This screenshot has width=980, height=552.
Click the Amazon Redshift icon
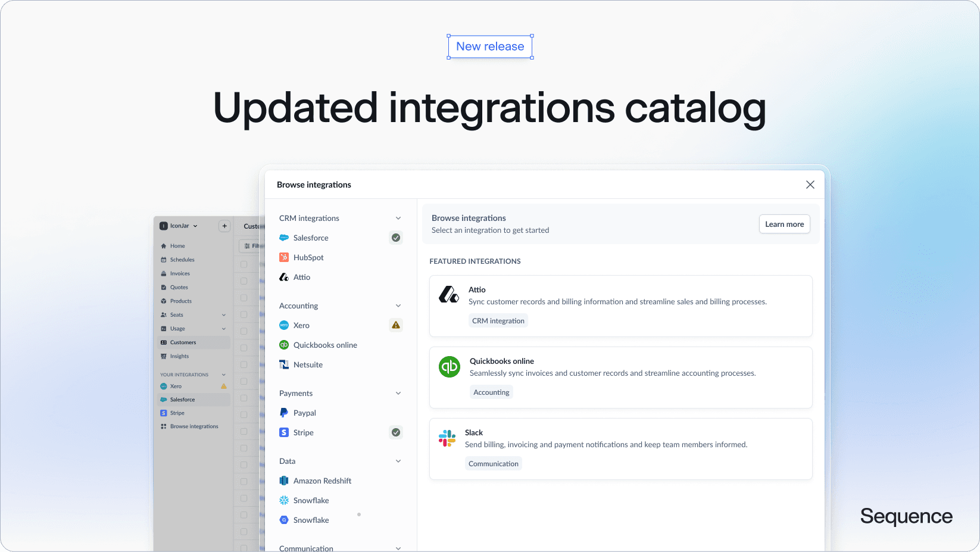284,481
